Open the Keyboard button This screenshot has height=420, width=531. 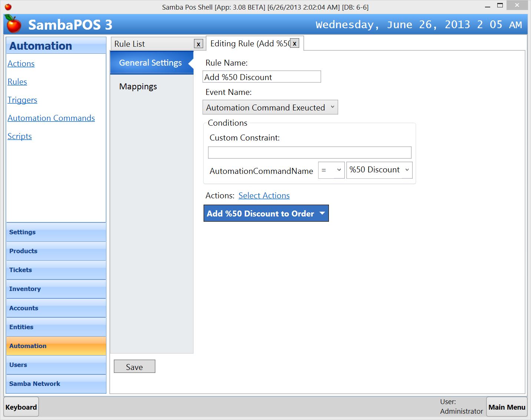click(x=21, y=407)
